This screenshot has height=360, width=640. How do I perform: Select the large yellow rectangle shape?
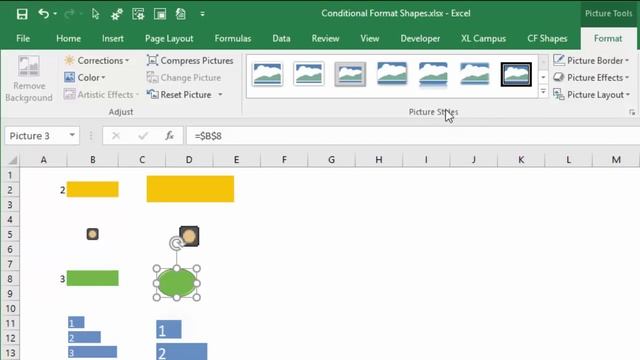[190, 189]
